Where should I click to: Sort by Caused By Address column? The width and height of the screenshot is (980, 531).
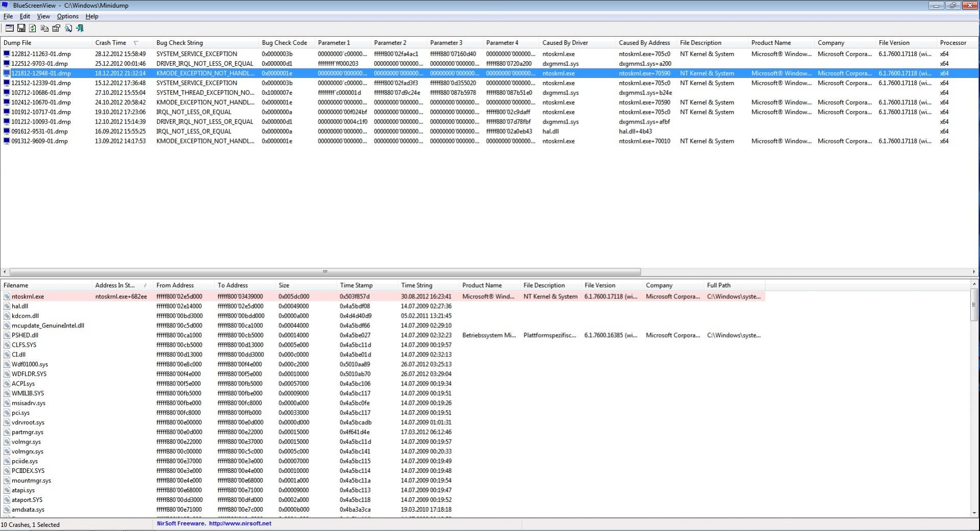pyautogui.click(x=646, y=43)
